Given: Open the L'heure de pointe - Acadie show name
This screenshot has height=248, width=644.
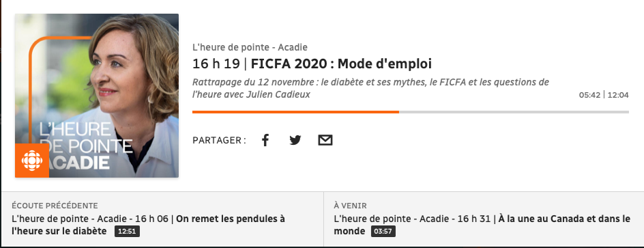Looking at the screenshot, I should 250,47.
